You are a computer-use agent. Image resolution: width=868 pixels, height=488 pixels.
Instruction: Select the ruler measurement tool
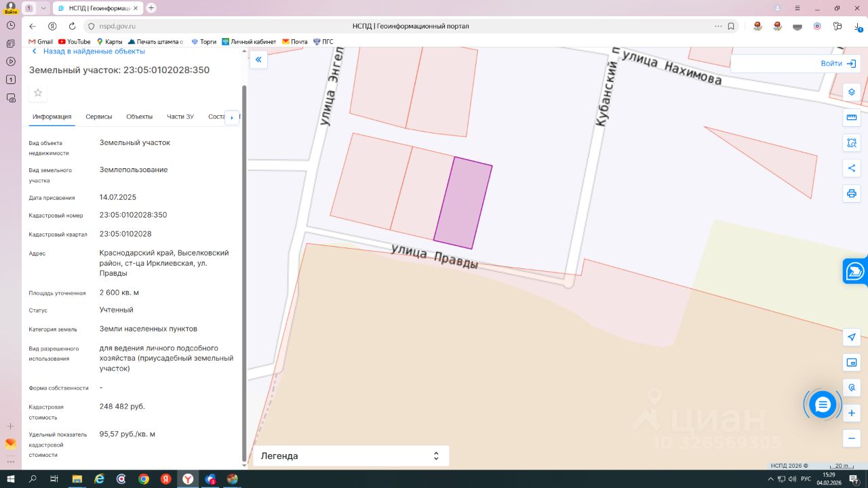coord(852,117)
